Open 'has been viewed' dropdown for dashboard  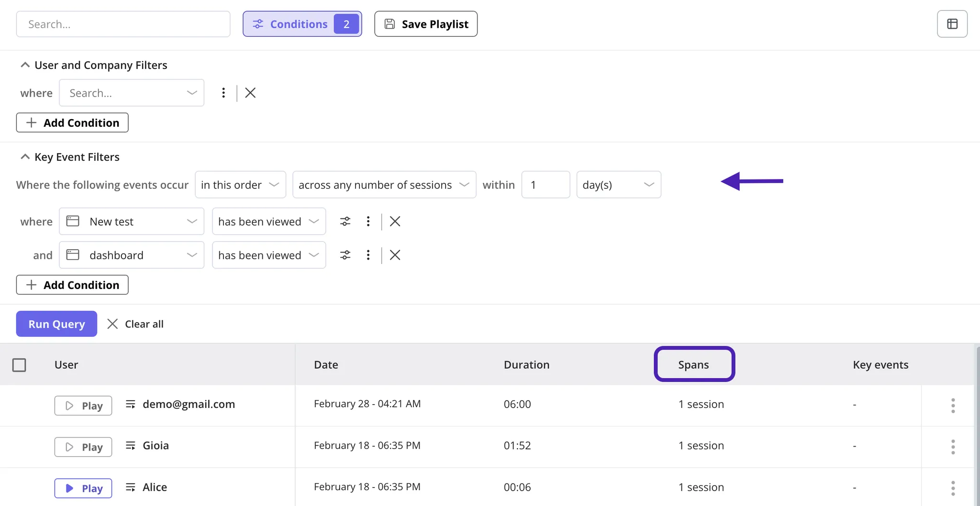click(269, 255)
